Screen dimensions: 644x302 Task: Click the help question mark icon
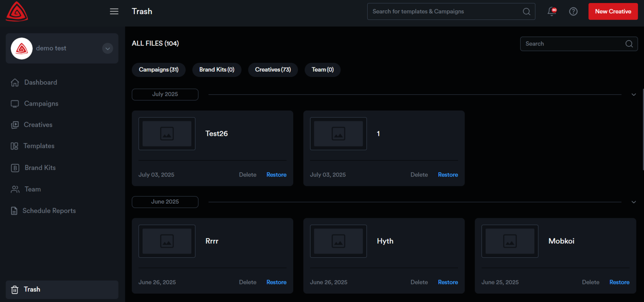point(573,11)
